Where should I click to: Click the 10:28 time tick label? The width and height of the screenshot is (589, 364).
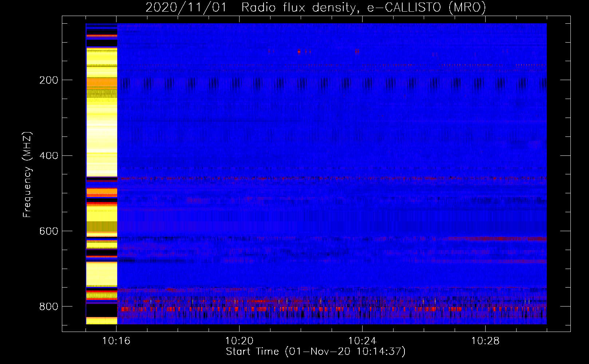click(x=486, y=341)
